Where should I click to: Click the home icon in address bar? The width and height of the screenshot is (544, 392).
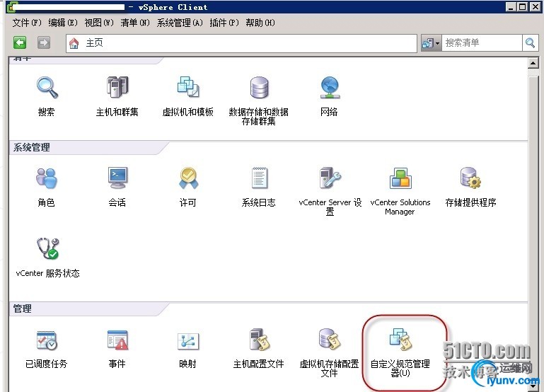tap(74, 43)
